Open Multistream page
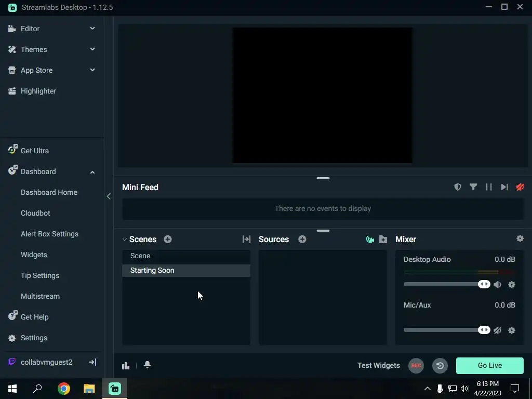This screenshot has height=399, width=532. [41, 296]
